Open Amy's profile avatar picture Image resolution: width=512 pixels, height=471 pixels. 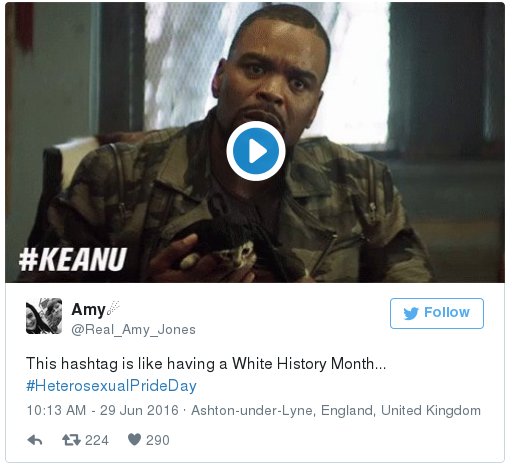click(x=44, y=316)
